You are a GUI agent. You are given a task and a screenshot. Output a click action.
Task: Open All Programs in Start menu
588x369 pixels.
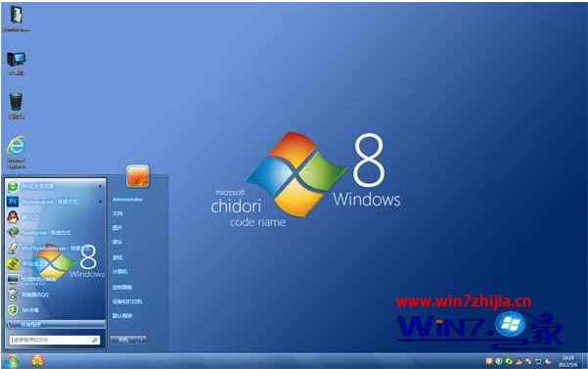(x=56, y=324)
